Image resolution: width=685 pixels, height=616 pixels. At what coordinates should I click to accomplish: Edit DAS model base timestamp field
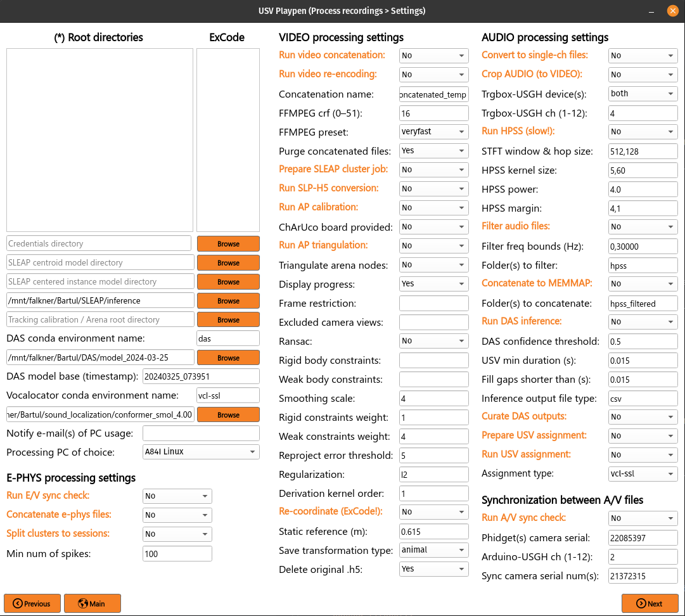[x=201, y=376]
